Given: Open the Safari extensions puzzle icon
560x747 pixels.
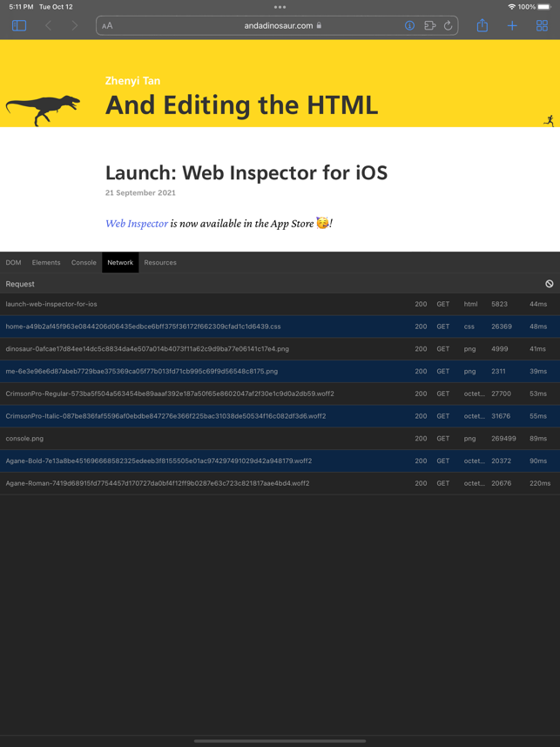Looking at the screenshot, I should (430, 26).
